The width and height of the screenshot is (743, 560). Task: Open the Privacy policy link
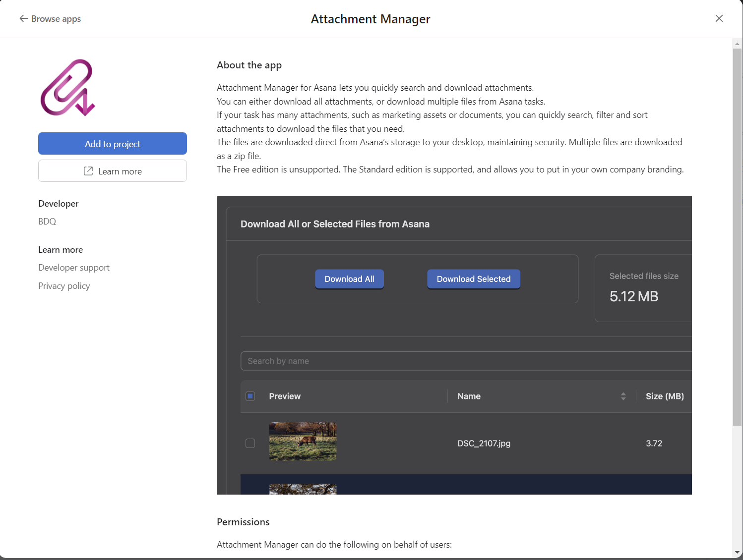pyautogui.click(x=64, y=286)
